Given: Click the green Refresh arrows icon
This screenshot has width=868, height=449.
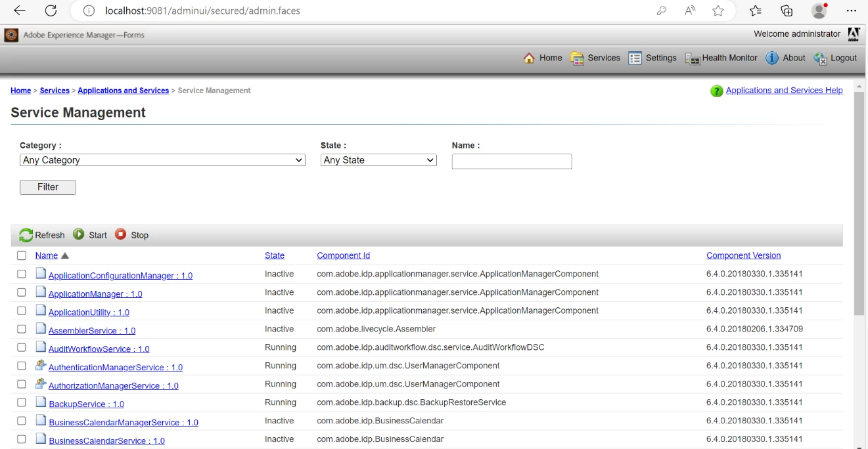Looking at the screenshot, I should [26, 235].
